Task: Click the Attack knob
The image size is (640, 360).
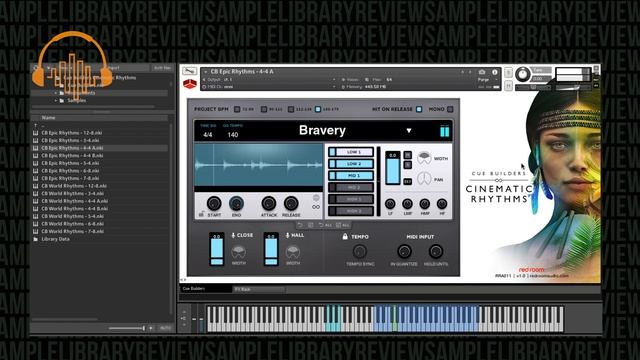Action: coord(269,203)
